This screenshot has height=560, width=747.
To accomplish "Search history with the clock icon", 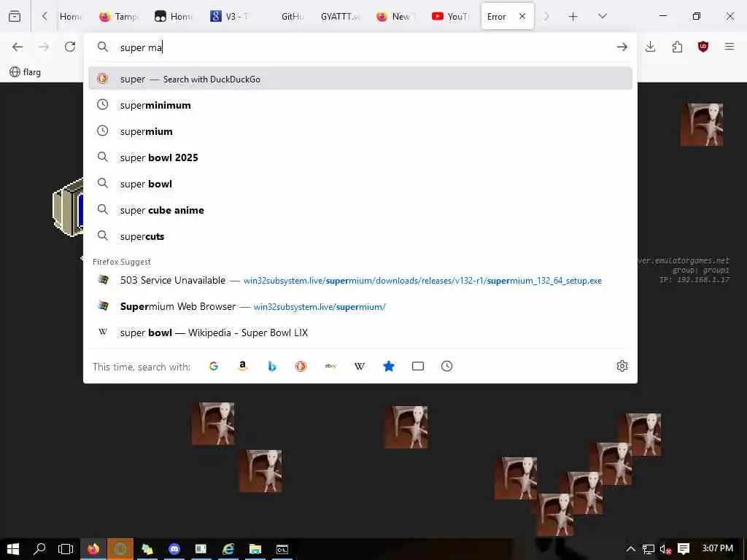I will click(447, 366).
